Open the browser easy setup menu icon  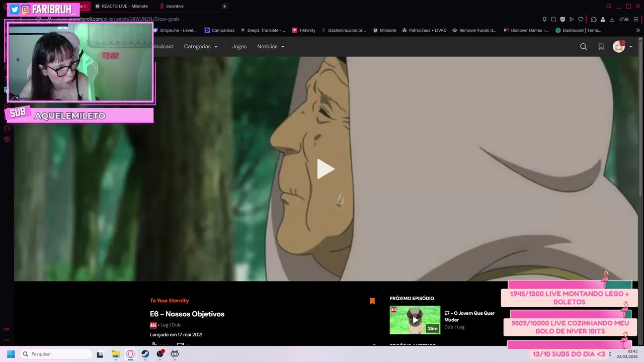[x=636, y=19]
